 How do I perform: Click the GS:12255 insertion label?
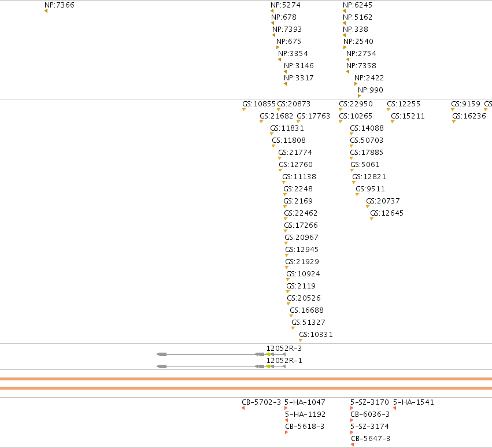[x=404, y=104]
